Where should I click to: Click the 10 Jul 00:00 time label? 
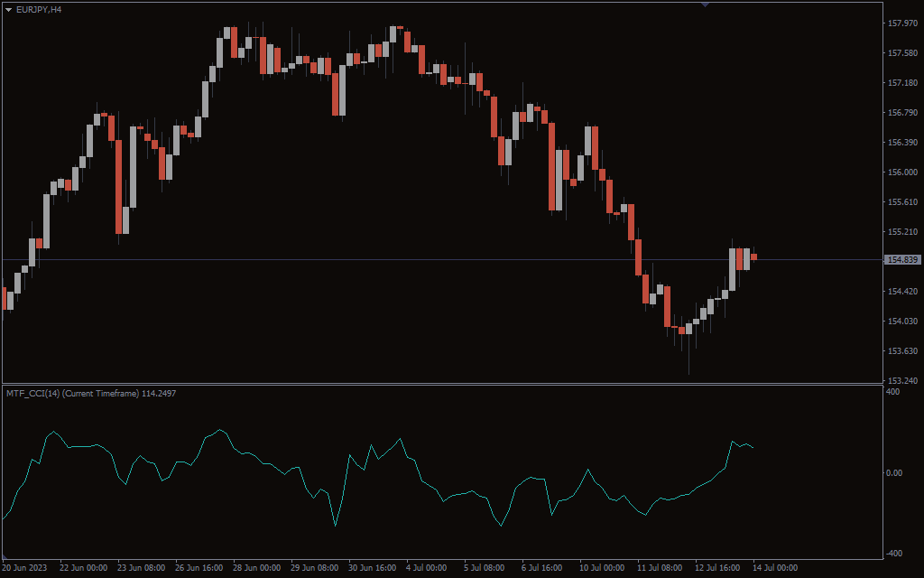tap(601, 568)
